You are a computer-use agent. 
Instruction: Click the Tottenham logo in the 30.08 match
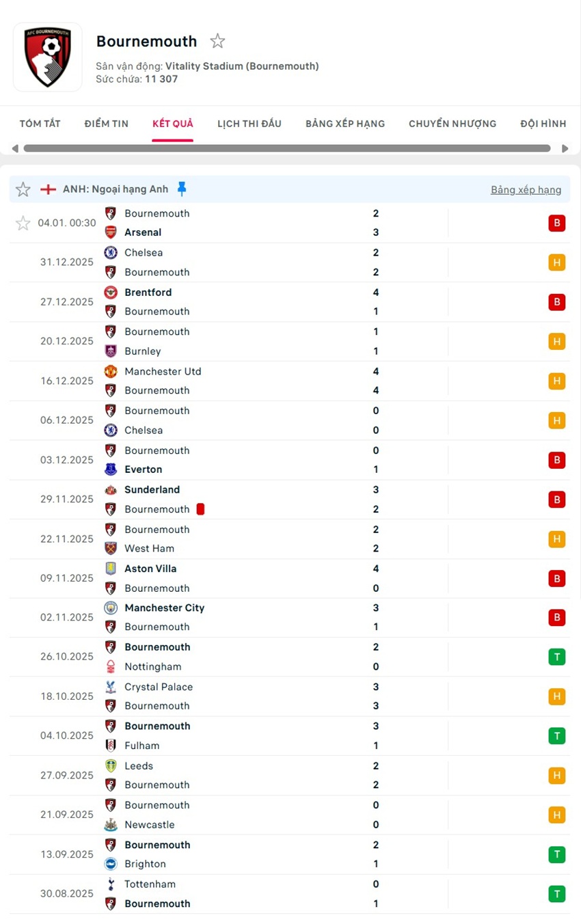(x=110, y=884)
